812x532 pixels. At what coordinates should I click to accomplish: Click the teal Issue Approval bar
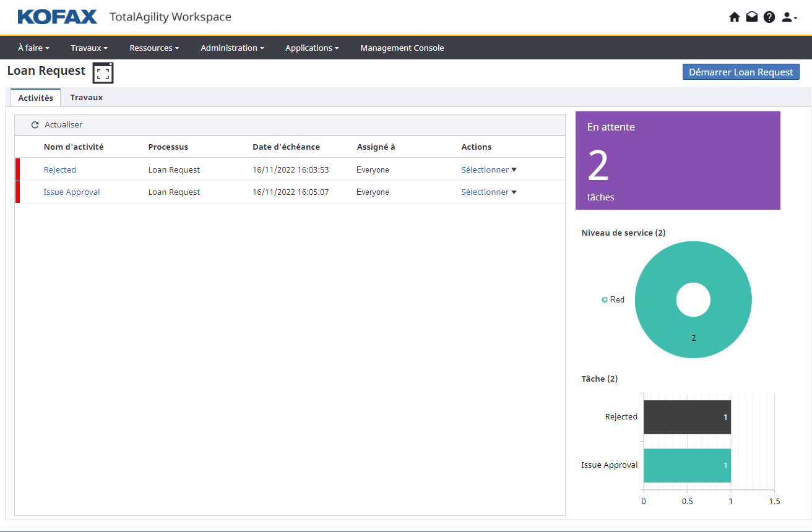(x=687, y=465)
